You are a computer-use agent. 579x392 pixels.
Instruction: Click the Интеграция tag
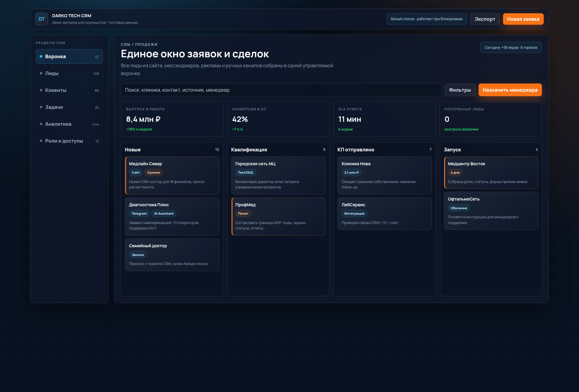354,213
